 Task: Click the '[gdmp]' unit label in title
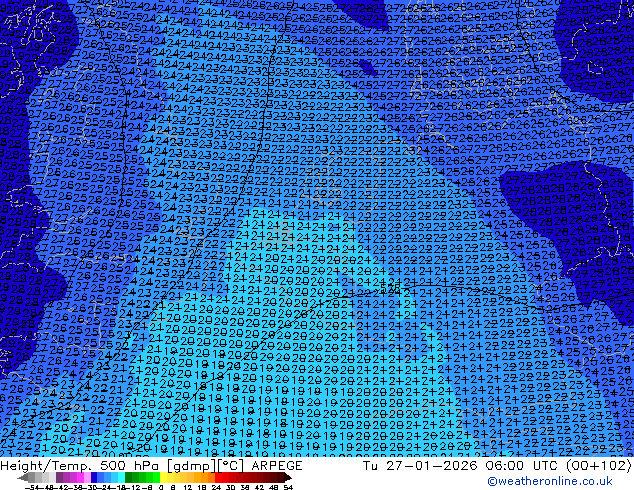click(190, 466)
